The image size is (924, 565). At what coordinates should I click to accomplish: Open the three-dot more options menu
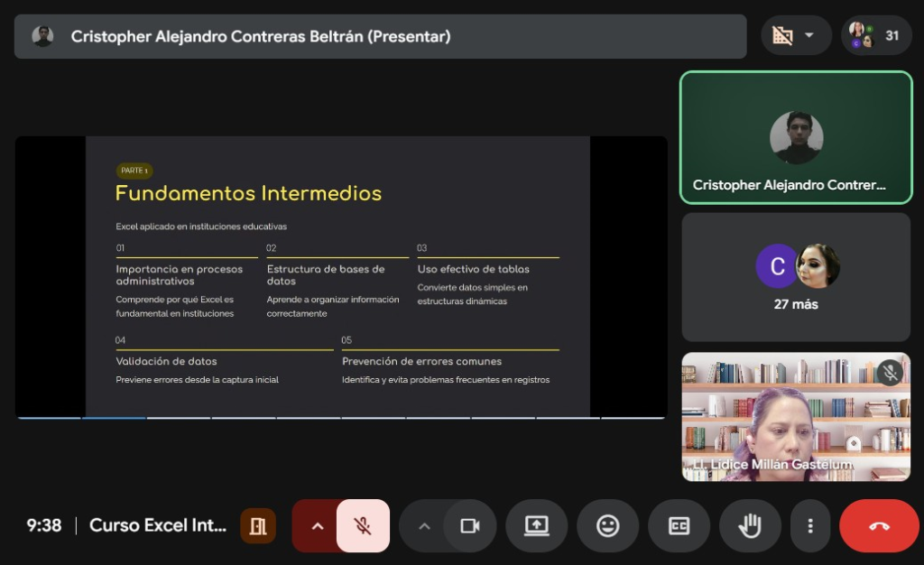click(810, 526)
